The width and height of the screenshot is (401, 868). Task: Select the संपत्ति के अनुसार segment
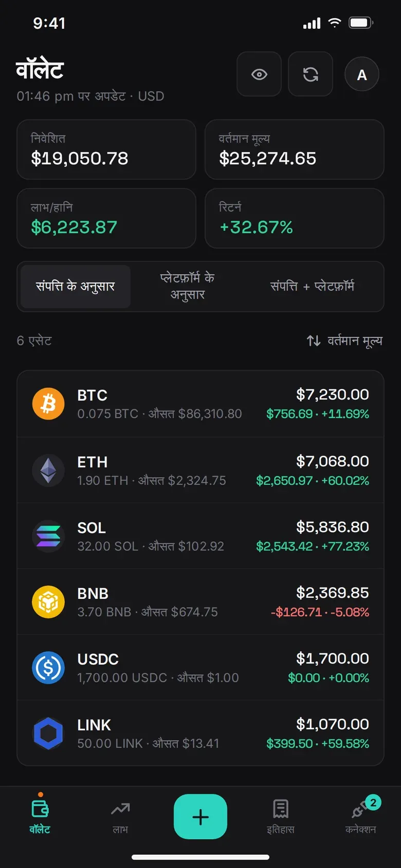[x=76, y=287]
